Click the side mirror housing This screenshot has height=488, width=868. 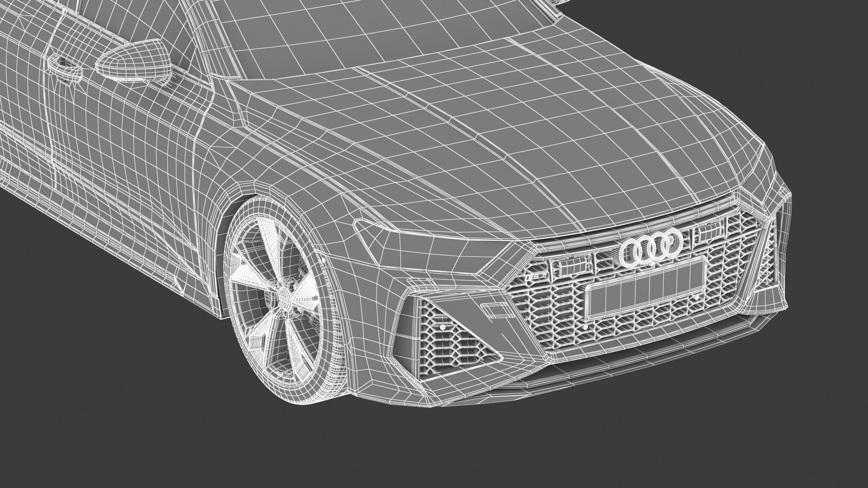point(133,61)
